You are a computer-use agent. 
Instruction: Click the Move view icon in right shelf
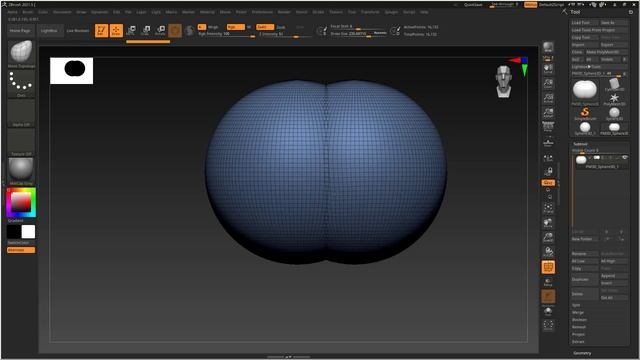(548, 223)
